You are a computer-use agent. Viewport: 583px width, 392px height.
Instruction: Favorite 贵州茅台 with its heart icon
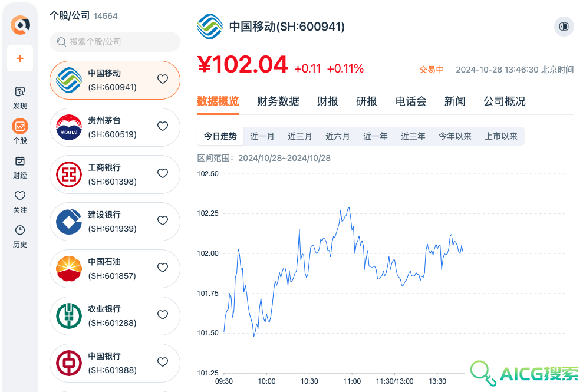[163, 126]
